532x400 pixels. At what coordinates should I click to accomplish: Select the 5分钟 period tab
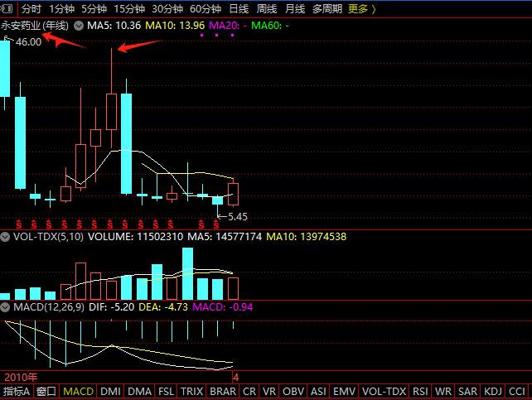tap(94, 9)
